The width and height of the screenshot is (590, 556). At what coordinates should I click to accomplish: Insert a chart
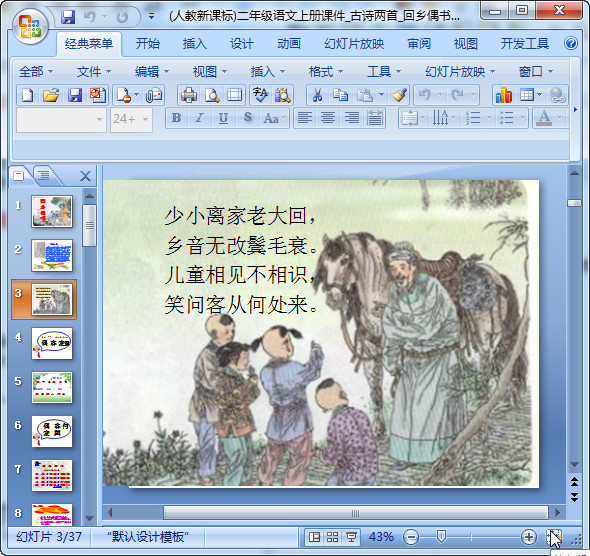[x=504, y=95]
